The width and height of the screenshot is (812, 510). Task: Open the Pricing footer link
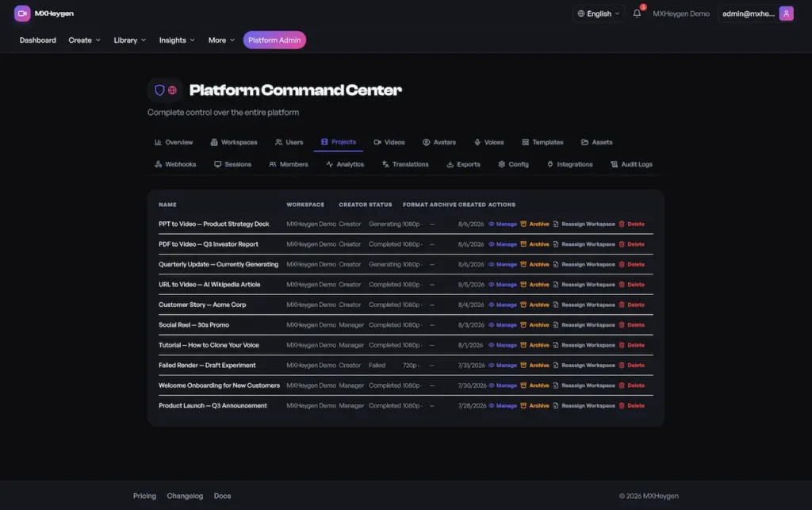pos(144,496)
